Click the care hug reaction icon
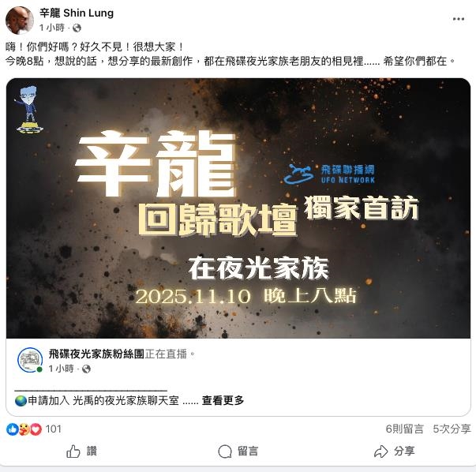This screenshot has width=476, height=472. [x=24, y=429]
